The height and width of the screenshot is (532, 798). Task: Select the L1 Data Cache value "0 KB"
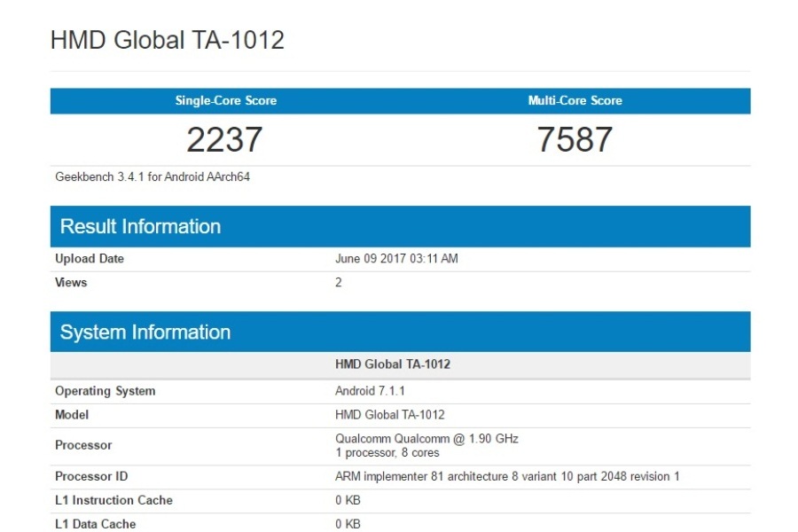point(348,524)
